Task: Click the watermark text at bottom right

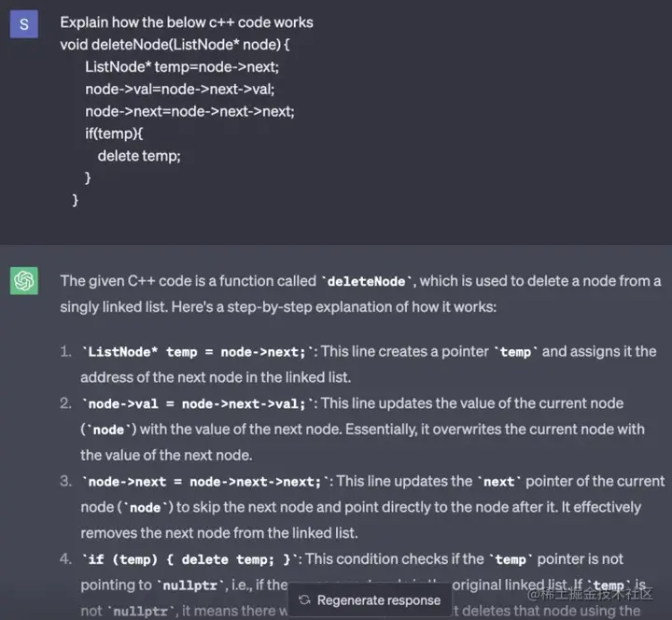Action: point(590,594)
